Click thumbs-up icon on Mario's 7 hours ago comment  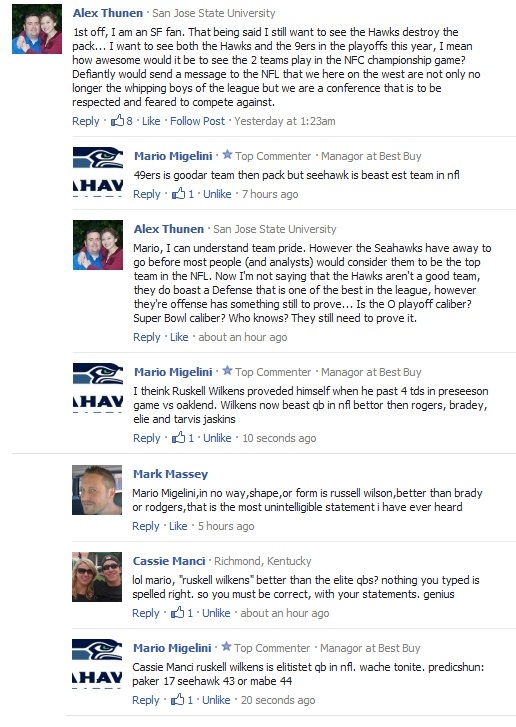tap(178, 194)
